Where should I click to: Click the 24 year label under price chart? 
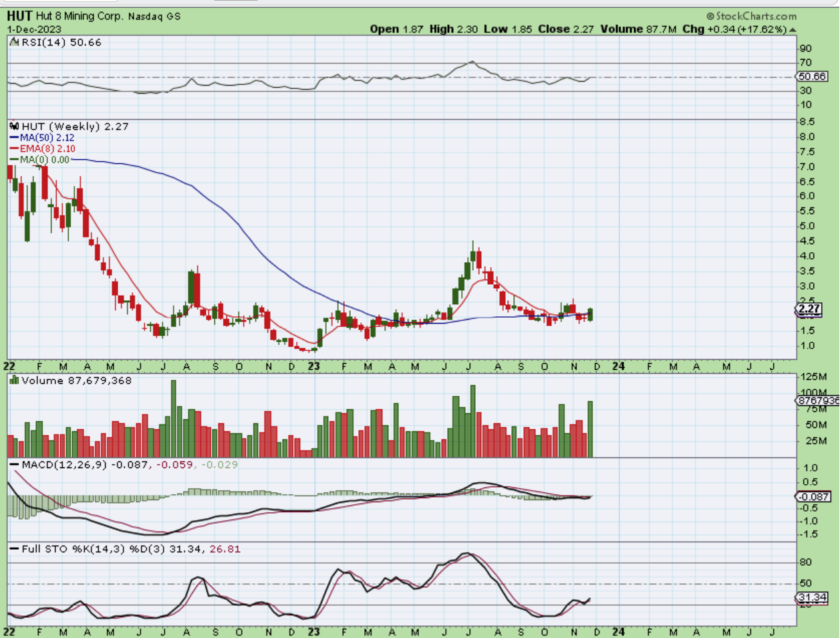coord(619,366)
